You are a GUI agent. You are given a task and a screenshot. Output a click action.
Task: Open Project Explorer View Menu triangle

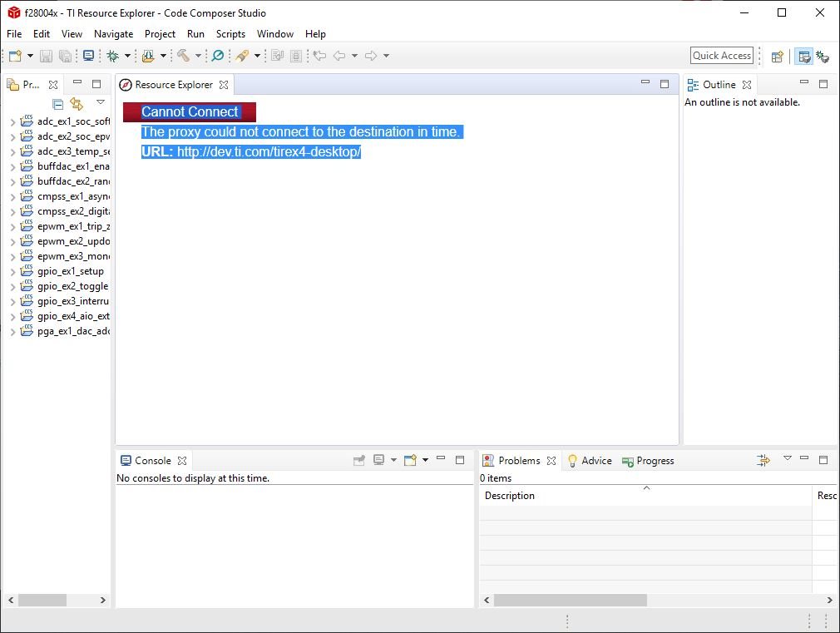[x=100, y=101]
